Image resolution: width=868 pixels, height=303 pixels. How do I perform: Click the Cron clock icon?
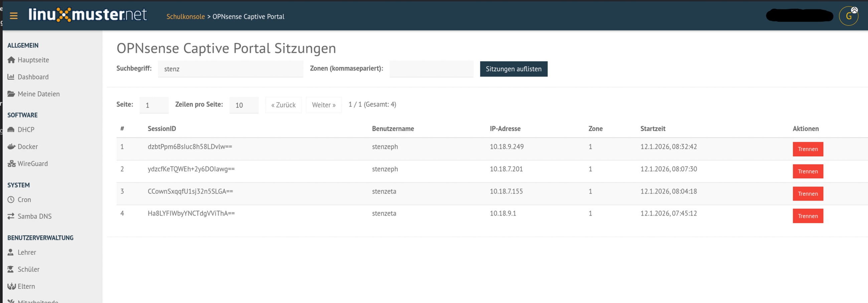[x=11, y=200]
